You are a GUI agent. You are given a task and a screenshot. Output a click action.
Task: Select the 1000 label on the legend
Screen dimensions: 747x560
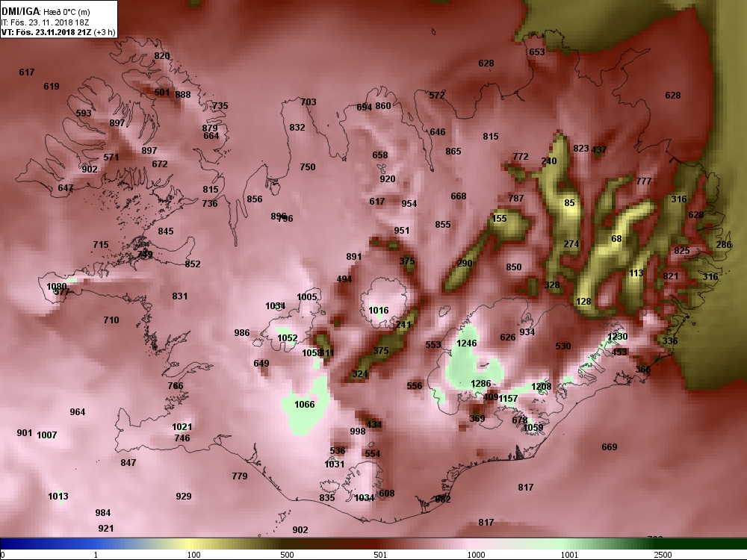point(476,555)
